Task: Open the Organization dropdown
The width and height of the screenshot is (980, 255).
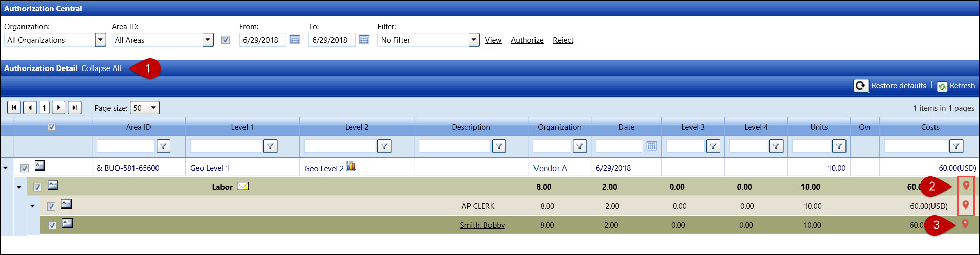Action: tap(100, 40)
